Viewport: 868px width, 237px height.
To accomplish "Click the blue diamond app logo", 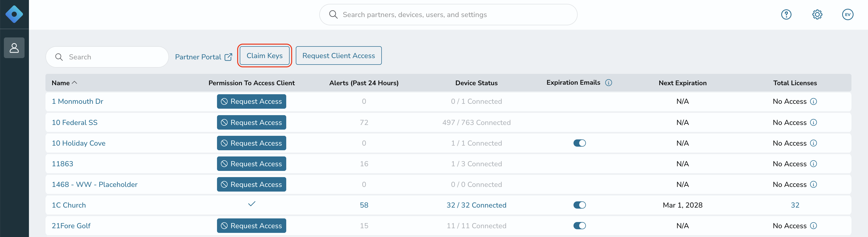I will 14,14.
